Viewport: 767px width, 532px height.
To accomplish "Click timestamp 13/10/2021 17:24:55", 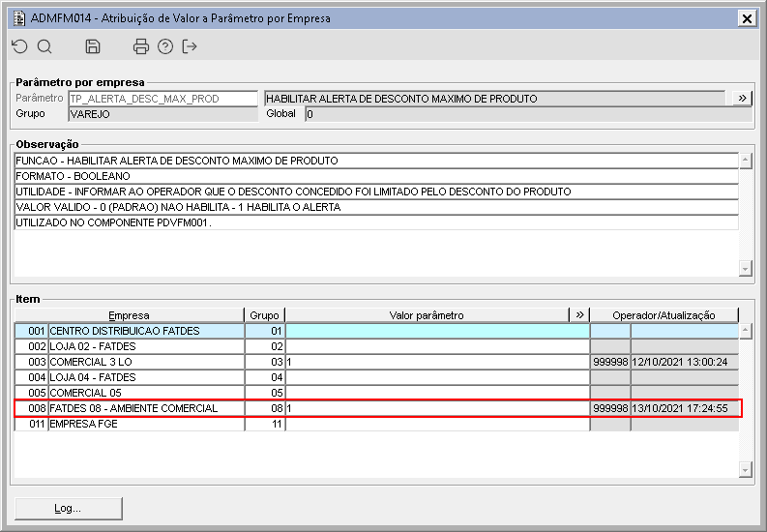I will coord(685,408).
